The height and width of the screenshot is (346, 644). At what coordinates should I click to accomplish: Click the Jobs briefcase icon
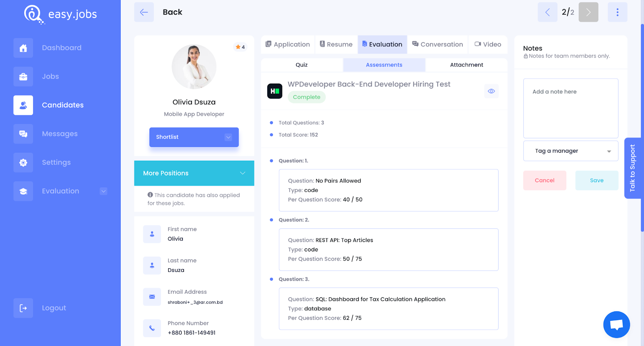pos(23,77)
